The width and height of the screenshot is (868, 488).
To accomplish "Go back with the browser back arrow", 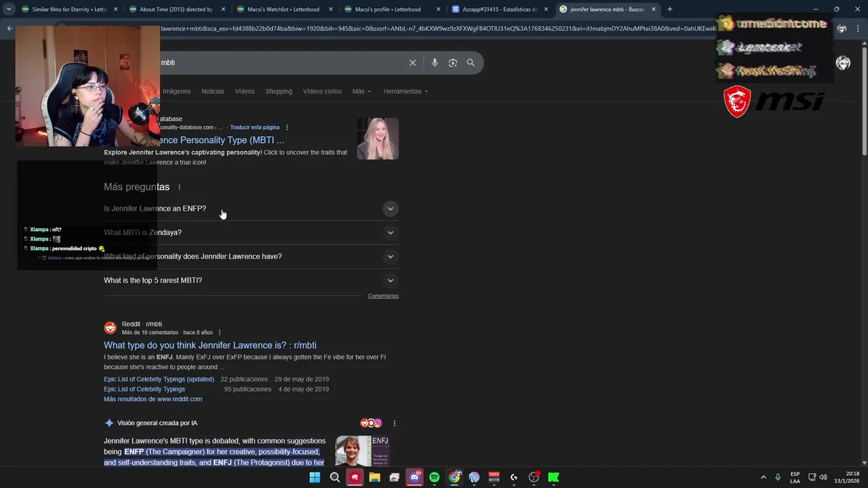I will tap(9, 28).
